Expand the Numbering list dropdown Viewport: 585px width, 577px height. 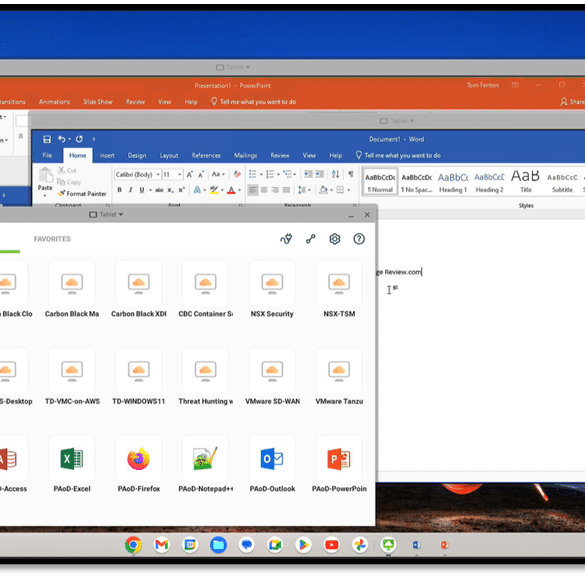point(278,175)
